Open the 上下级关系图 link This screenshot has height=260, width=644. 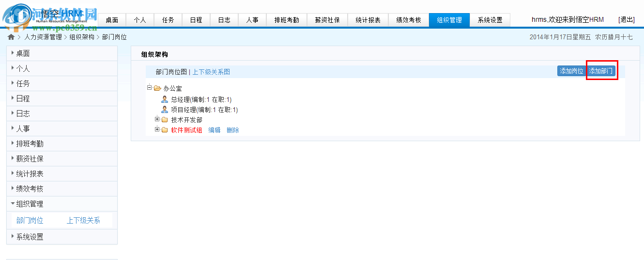[x=211, y=72]
